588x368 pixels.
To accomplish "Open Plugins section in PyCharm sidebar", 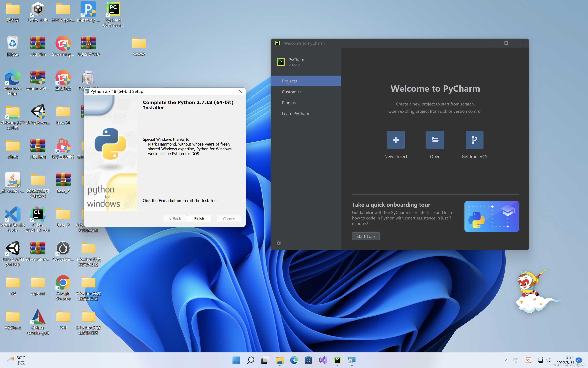I will click(306, 103).
